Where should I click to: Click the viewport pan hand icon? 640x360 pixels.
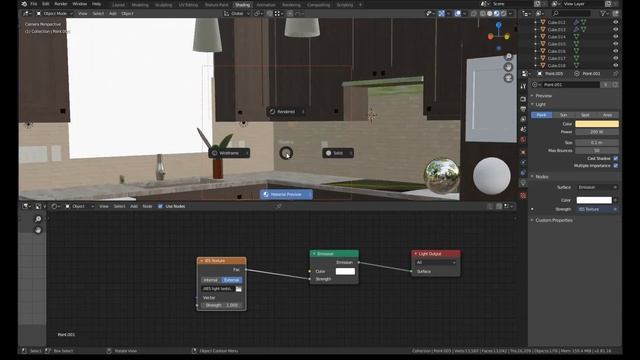coord(508,67)
